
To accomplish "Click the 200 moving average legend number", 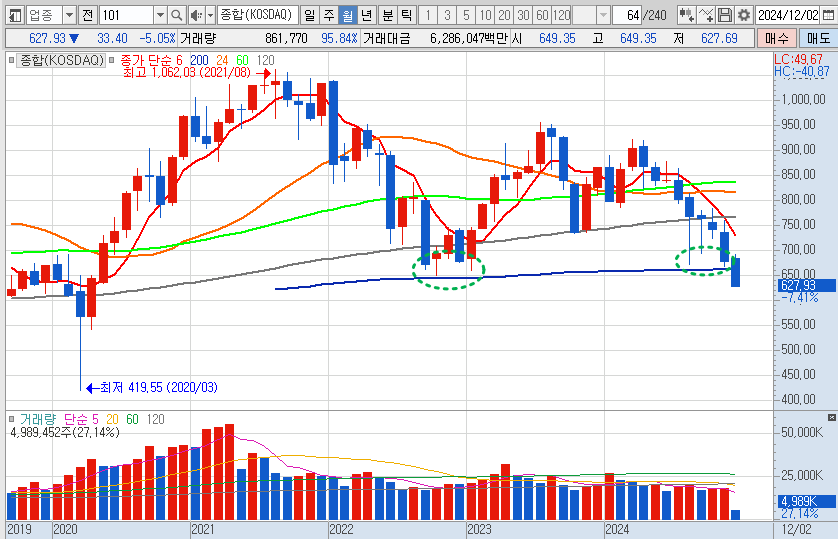I will coord(199,60).
